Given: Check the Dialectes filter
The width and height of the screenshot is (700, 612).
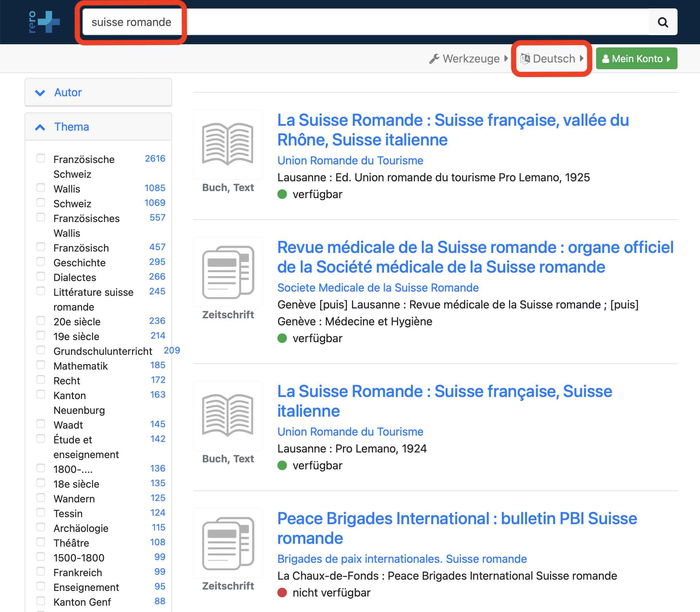Looking at the screenshot, I should [x=41, y=276].
